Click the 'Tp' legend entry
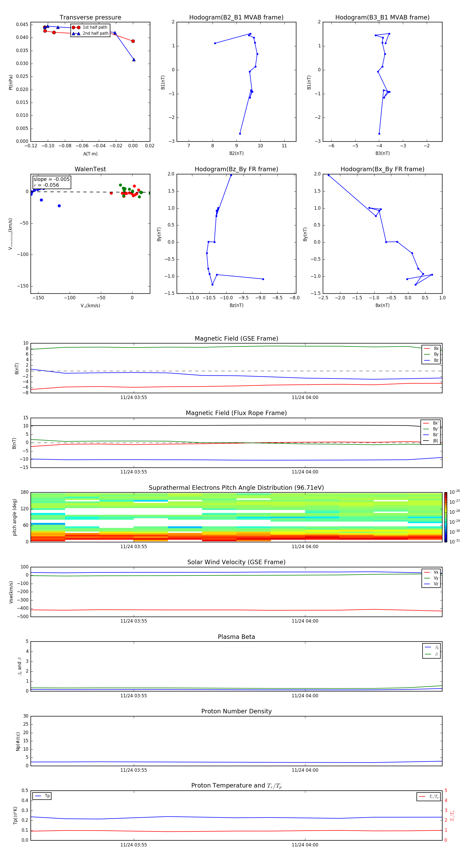The image size is (473, 868). [42, 796]
